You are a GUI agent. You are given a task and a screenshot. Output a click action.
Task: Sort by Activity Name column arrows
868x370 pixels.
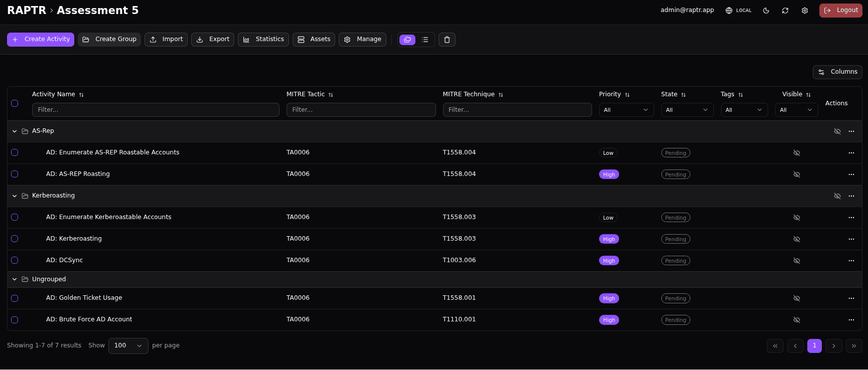[x=81, y=95]
